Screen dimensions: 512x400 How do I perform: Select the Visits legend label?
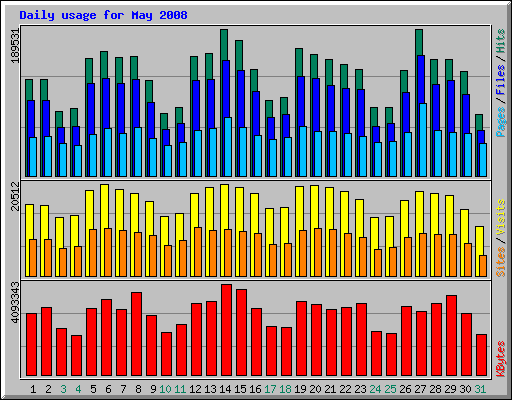coord(500,218)
